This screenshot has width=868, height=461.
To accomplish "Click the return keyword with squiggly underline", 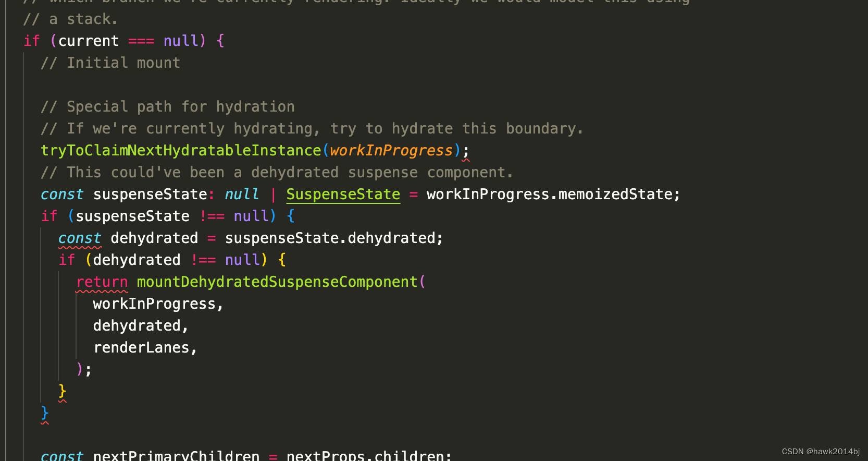I will (x=102, y=282).
